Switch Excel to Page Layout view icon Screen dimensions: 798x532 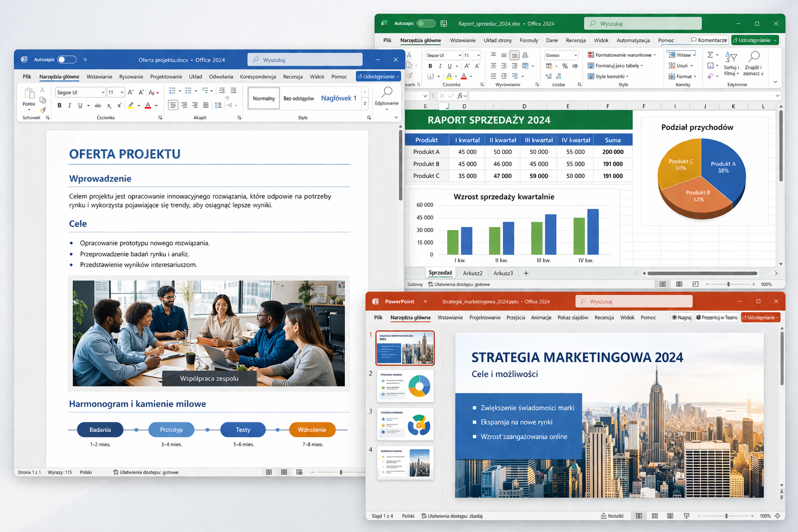pyautogui.click(x=679, y=284)
